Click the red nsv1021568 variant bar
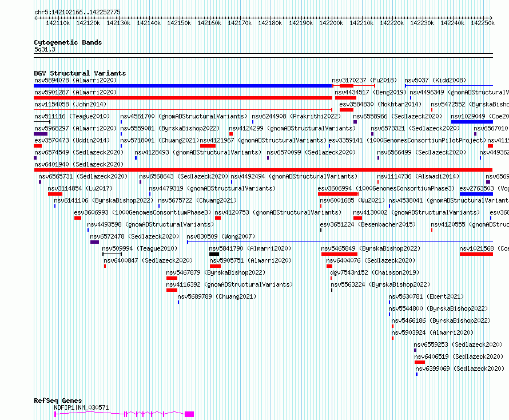This screenshot has height=420, width=509. pos(476,254)
